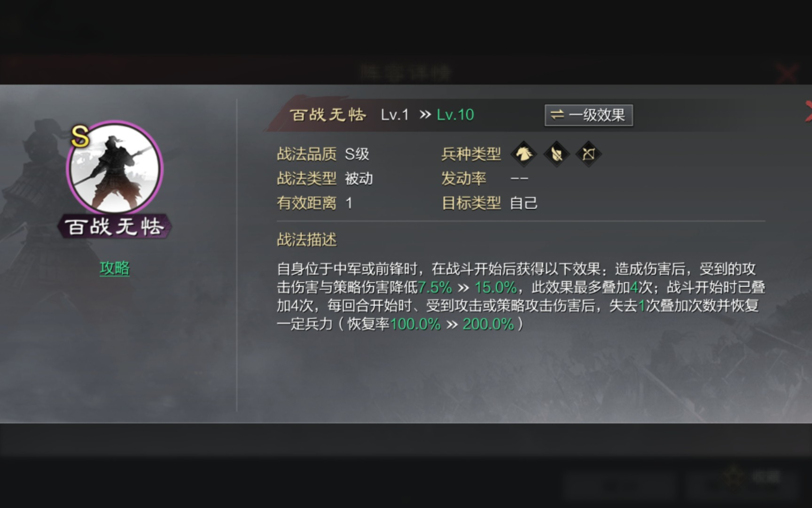Toggle the 一级效果 level-effect view
Viewport: 812px width, 508px height.
click(x=589, y=115)
